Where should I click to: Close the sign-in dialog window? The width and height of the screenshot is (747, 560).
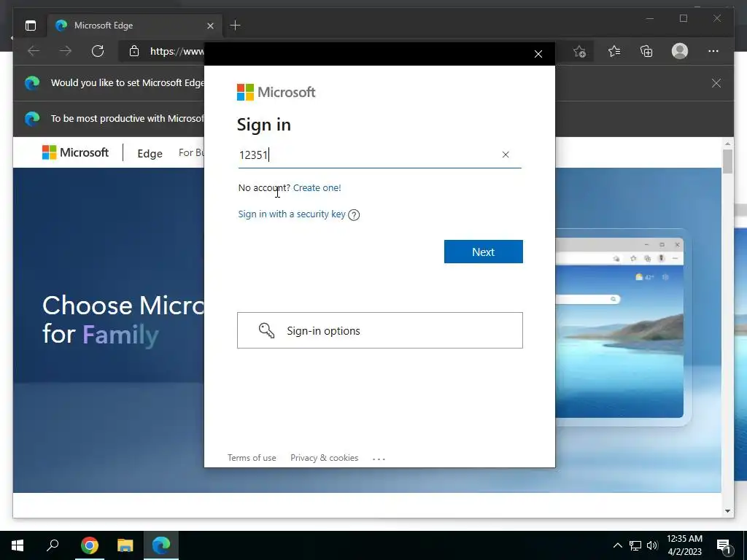[538, 54]
